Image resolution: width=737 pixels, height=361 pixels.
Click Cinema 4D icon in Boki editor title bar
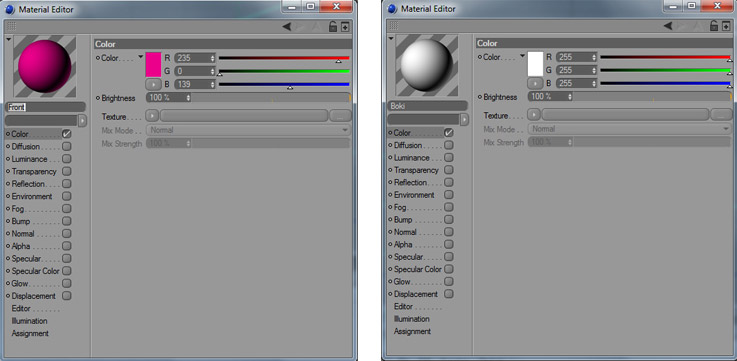click(392, 9)
